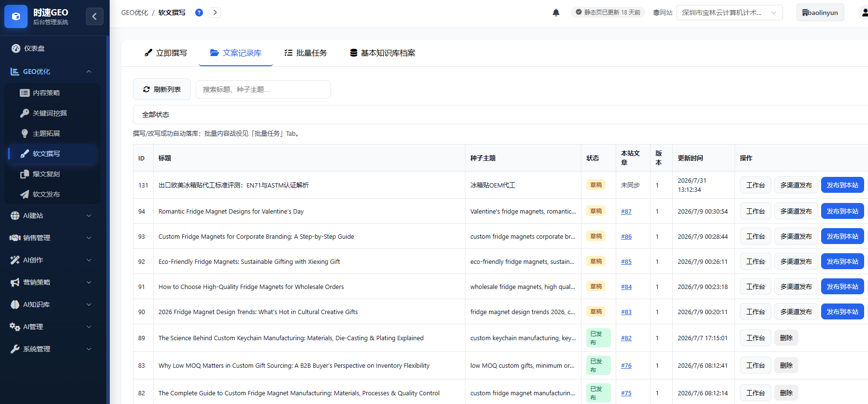Click 发布到本站 for article ID 131

point(842,185)
